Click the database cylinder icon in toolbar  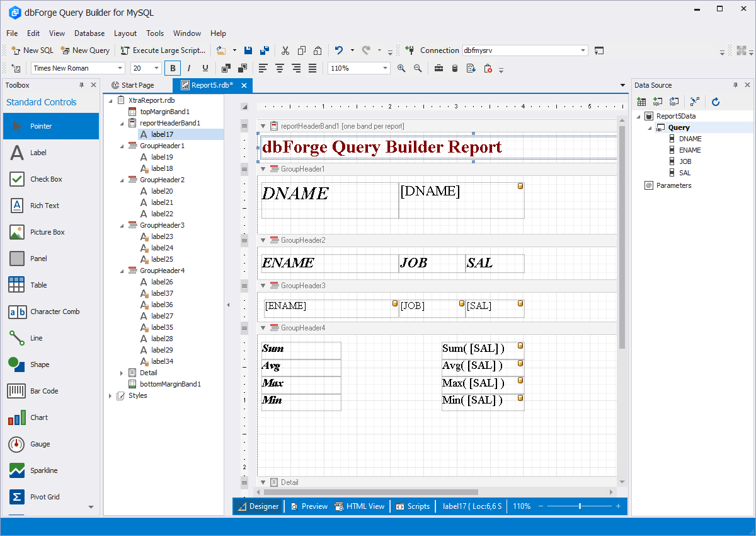455,68
